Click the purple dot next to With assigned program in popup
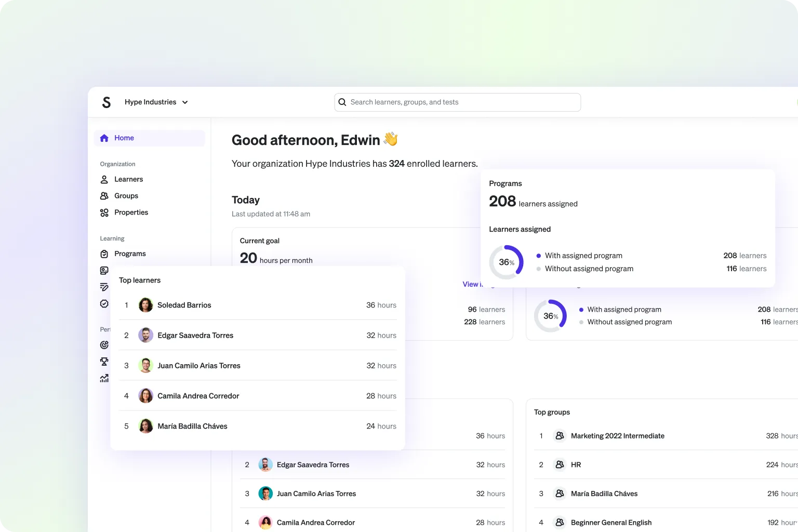Image resolution: width=798 pixels, height=532 pixels. pos(539,256)
